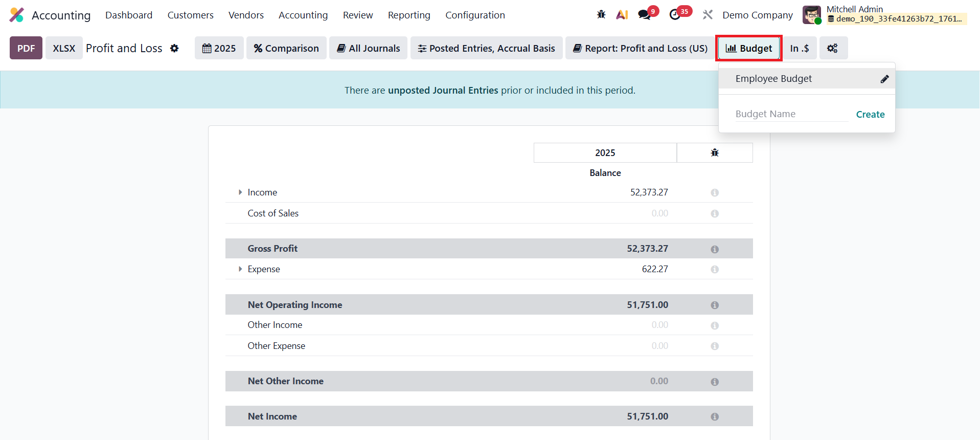Open the Reporting menu
Viewport: 980px width, 440px height.
coord(409,15)
